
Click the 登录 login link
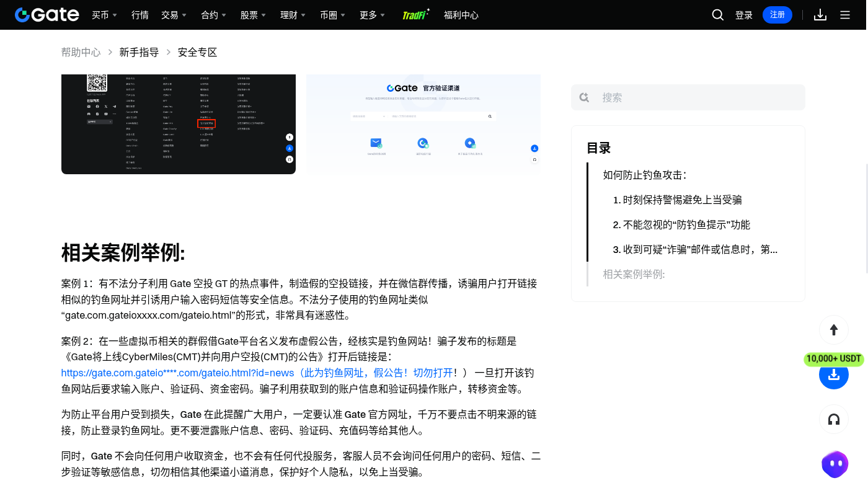(744, 15)
